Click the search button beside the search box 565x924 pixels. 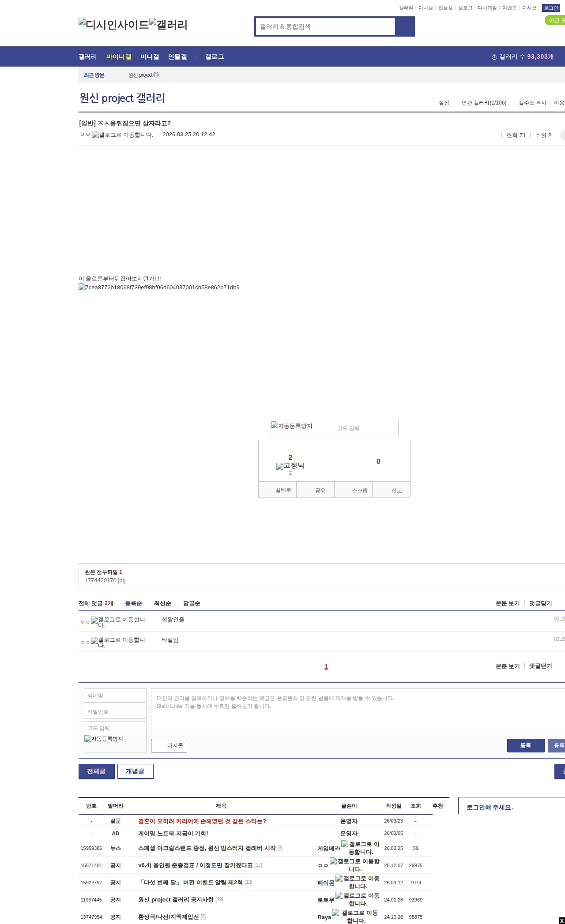click(405, 26)
